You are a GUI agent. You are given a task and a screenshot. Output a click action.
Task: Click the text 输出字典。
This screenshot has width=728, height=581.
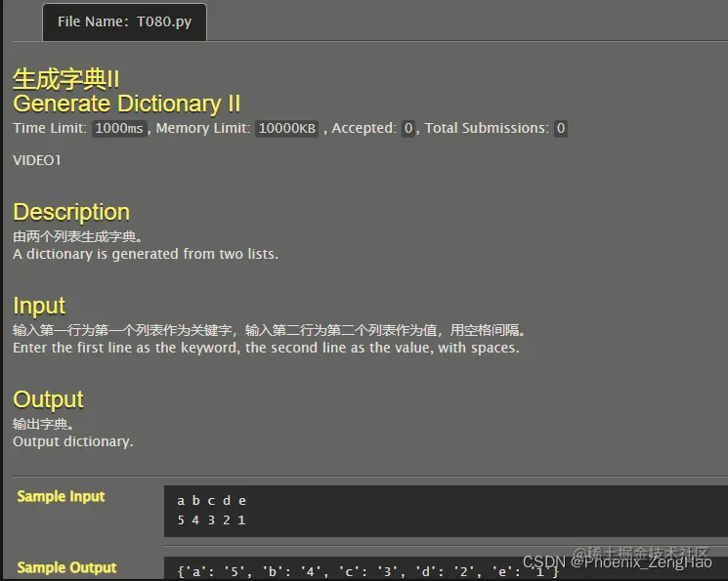43,424
